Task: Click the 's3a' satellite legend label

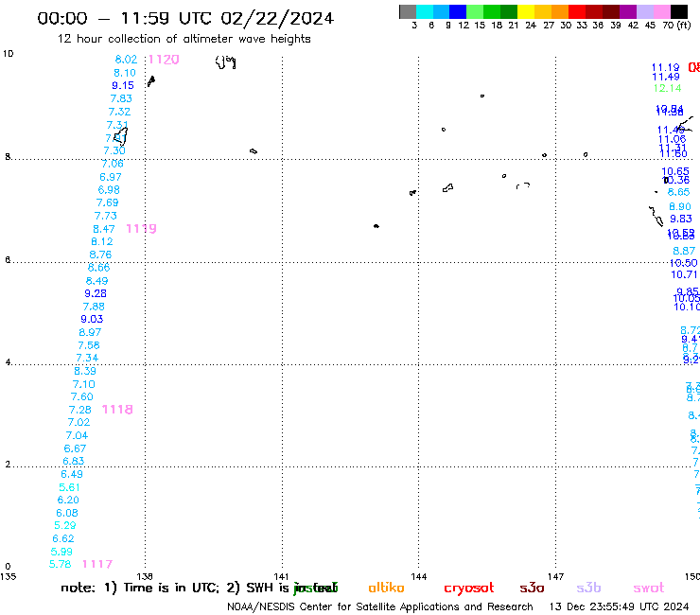Action: [x=533, y=588]
